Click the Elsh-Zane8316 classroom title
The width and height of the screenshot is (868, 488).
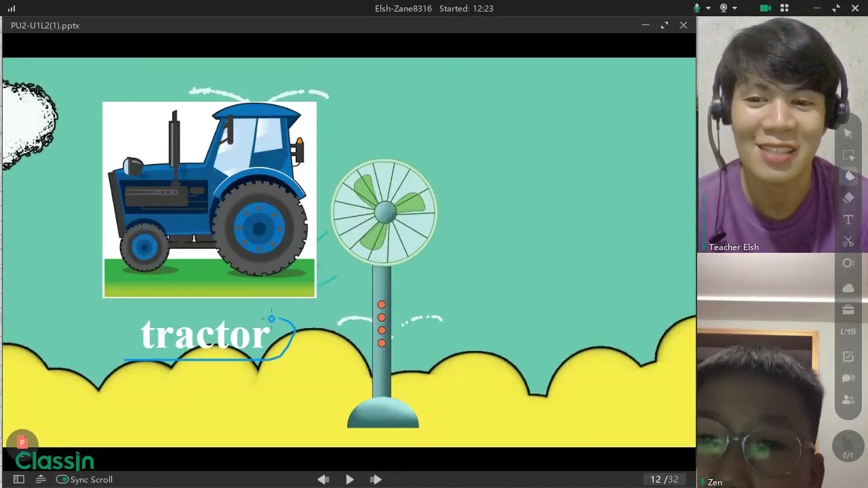pos(403,9)
